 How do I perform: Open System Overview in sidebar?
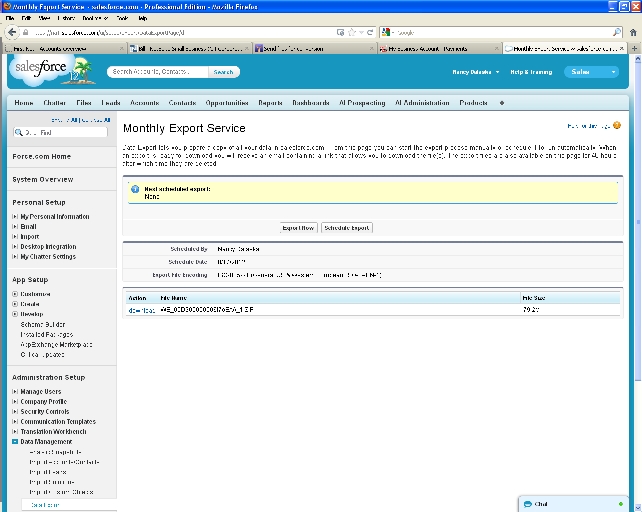coord(43,179)
